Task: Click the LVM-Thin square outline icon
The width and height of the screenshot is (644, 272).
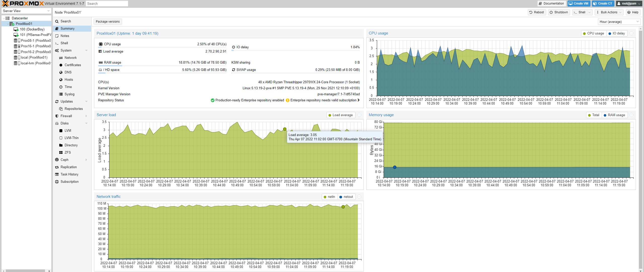Action: (61, 138)
